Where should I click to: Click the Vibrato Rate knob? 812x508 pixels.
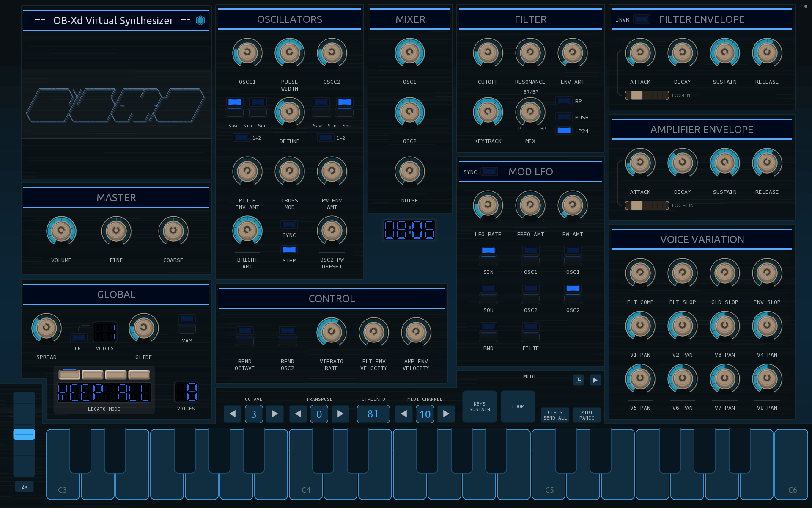(x=332, y=332)
